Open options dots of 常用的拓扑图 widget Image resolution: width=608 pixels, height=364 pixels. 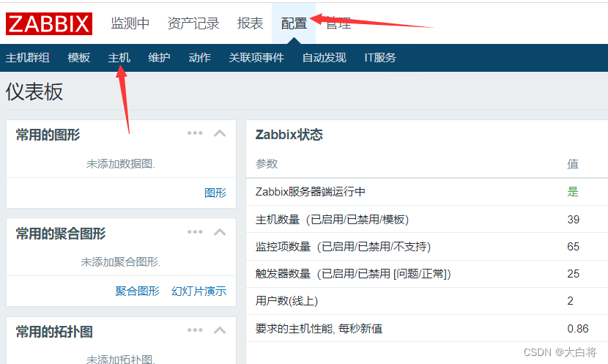pos(195,330)
